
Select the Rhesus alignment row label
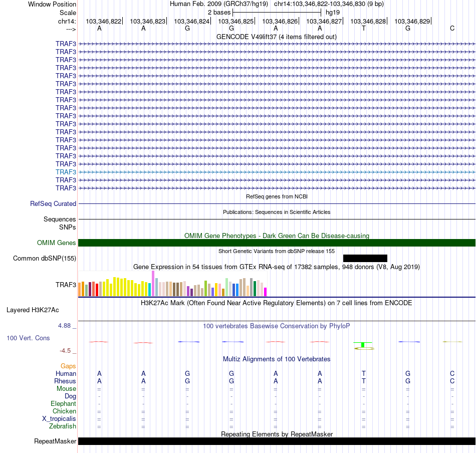(65, 381)
